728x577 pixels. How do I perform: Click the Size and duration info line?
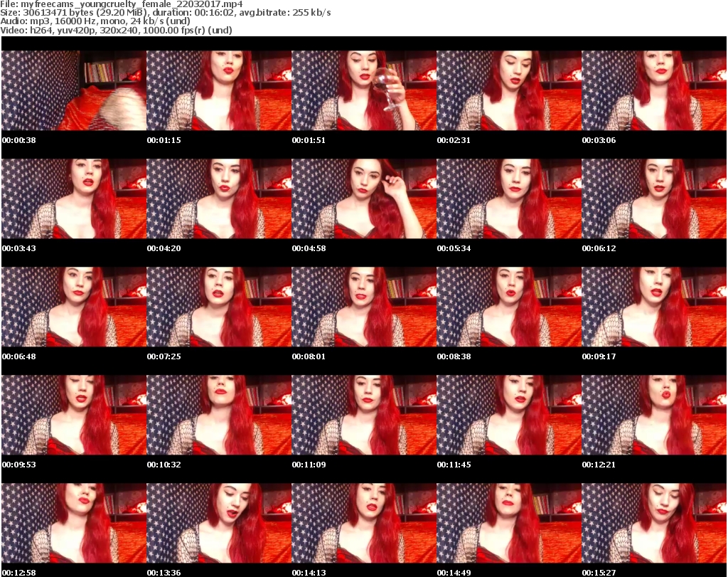coord(165,13)
